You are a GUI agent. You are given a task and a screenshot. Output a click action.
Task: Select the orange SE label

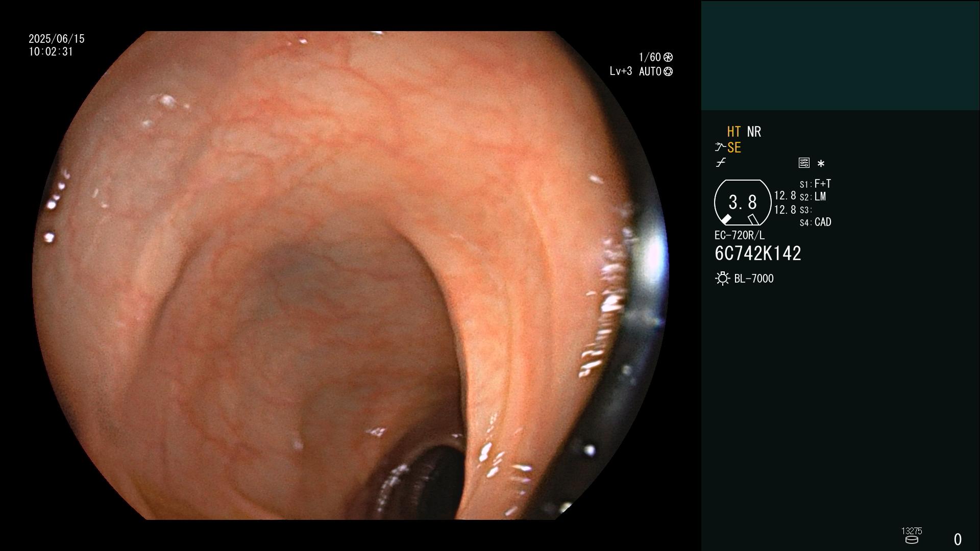(734, 147)
